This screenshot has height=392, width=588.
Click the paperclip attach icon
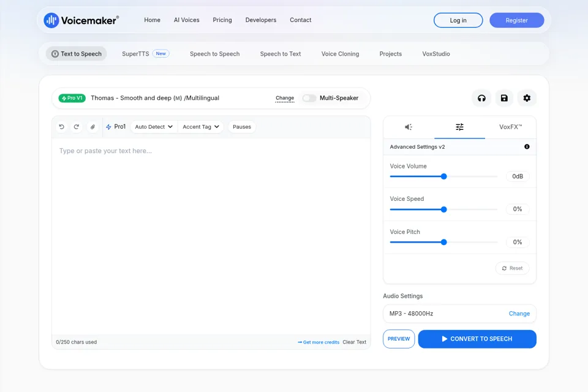point(92,127)
